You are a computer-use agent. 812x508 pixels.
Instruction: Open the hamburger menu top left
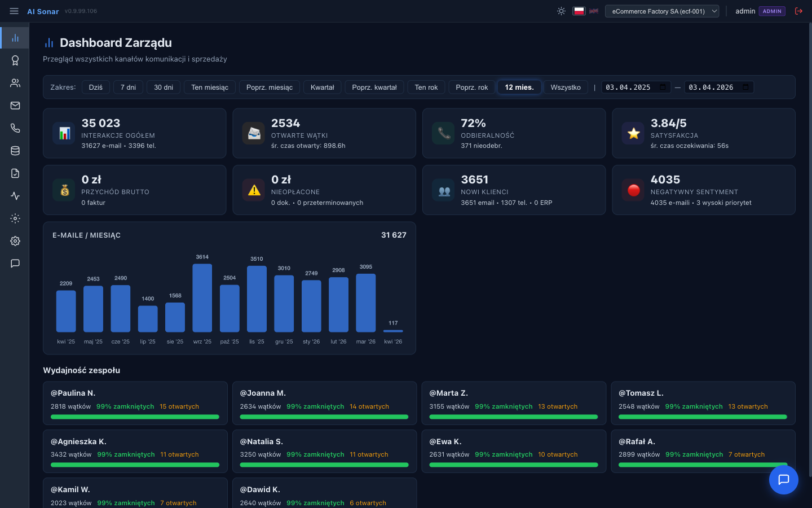click(x=14, y=11)
